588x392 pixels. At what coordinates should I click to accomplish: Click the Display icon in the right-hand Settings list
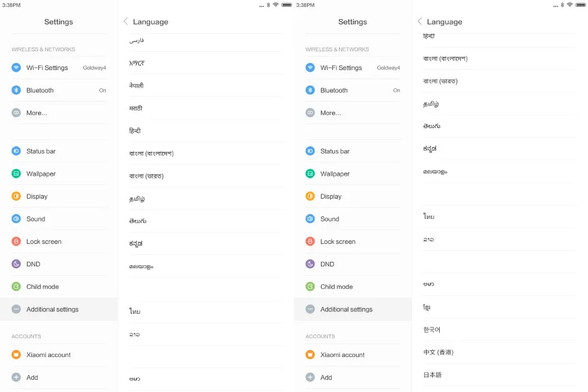(x=310, y=196)
